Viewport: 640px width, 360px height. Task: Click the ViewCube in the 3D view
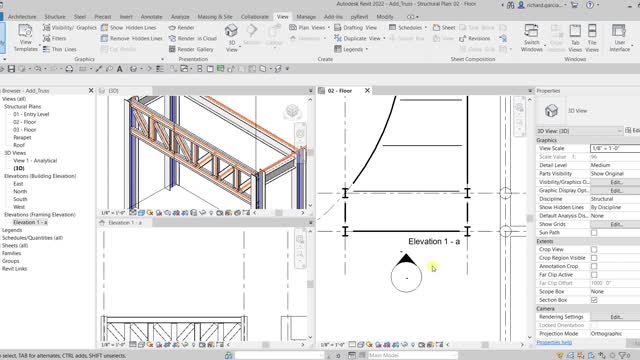coord(292,111)
